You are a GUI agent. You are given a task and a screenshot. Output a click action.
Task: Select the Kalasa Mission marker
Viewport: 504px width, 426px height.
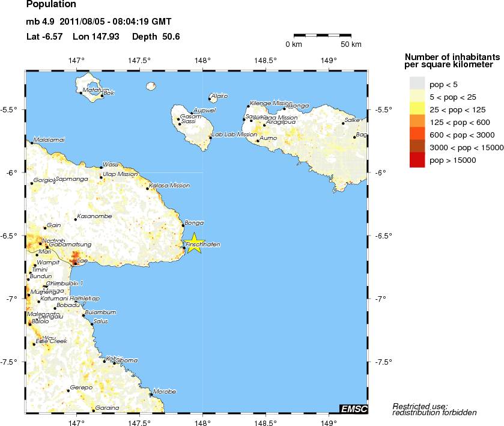pos(147,188)
